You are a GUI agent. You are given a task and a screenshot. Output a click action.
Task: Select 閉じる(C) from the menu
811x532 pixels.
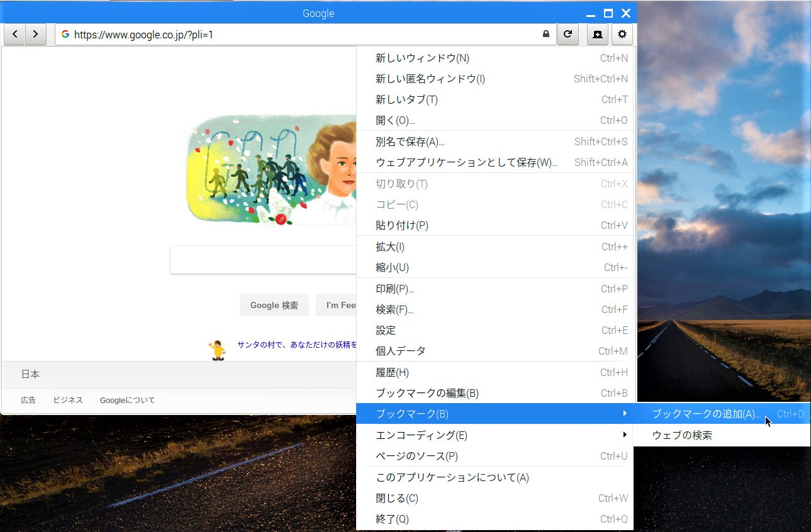pyautogui.click(x=495, y=499)
